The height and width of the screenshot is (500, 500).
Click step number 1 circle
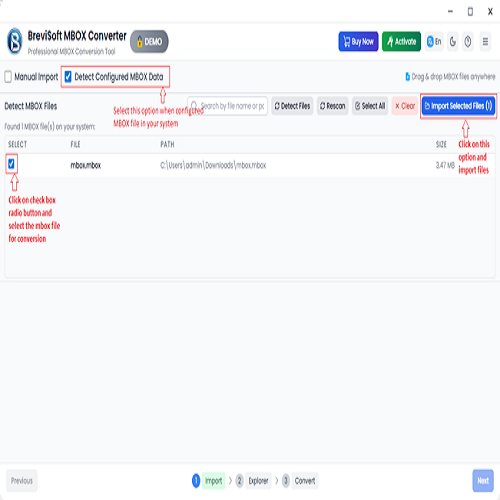point(196,481)
